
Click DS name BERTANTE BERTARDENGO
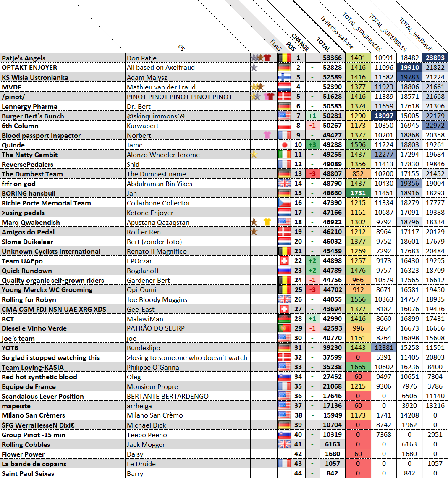click(168, 396)
